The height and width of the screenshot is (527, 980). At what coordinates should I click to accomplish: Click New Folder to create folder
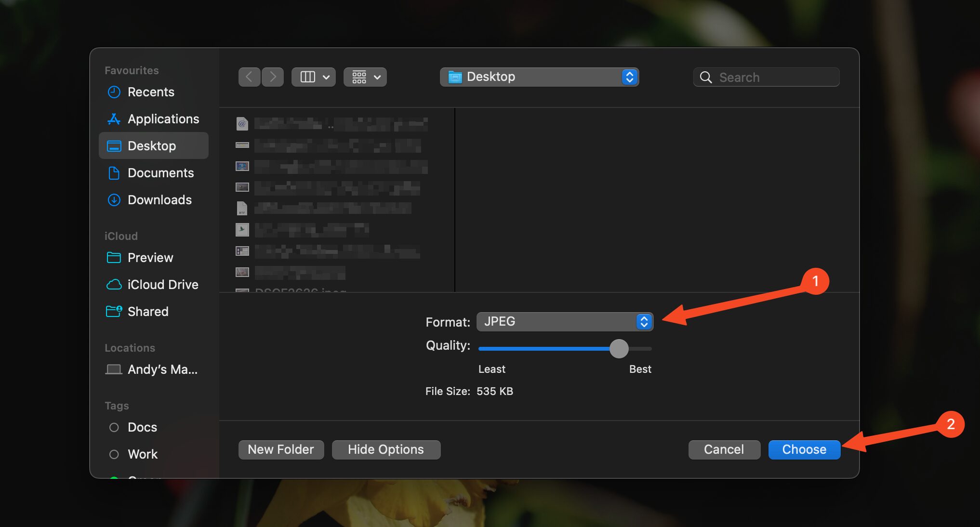point(280,448)
